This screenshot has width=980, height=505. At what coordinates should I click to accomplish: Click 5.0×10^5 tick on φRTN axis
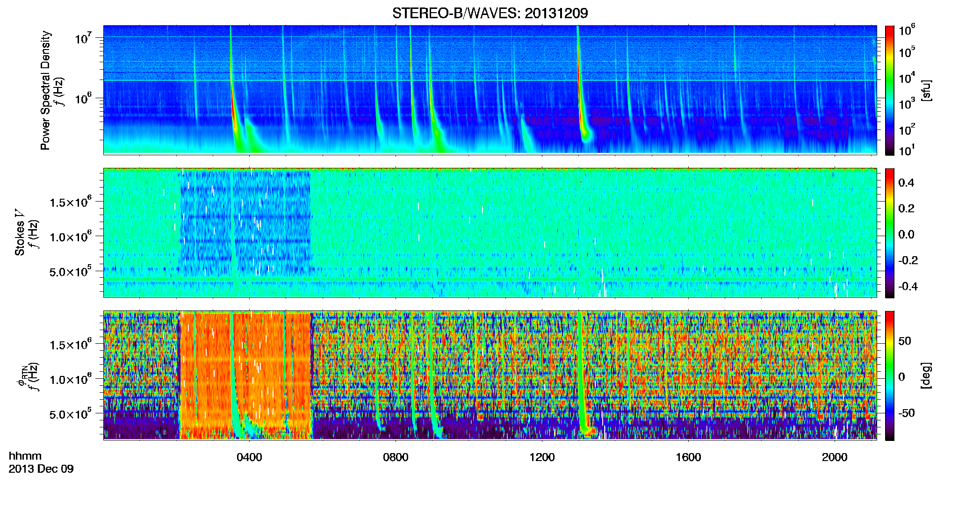coord(71,414)
